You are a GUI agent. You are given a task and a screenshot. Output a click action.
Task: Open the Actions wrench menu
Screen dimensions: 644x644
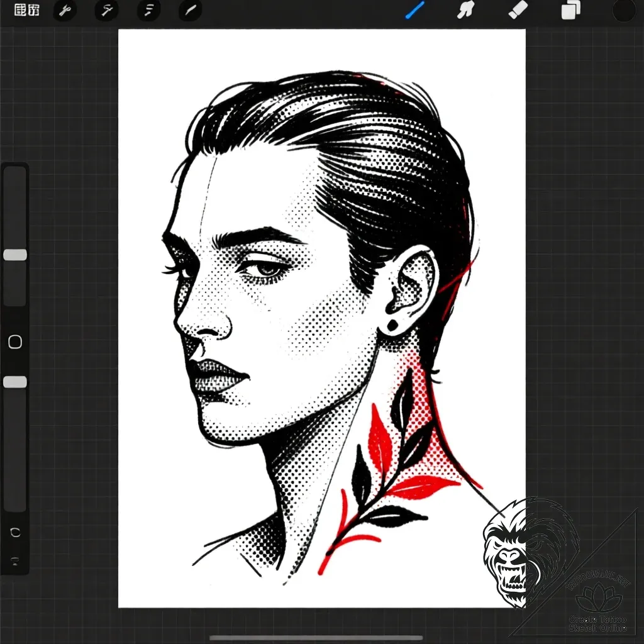[64, 11]
